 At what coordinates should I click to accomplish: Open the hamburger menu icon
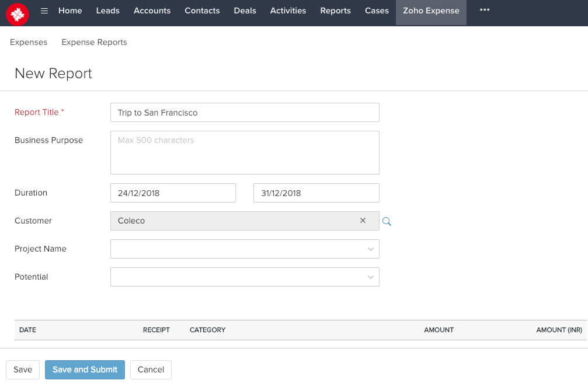pyautogui.click(x=44, y=11)
